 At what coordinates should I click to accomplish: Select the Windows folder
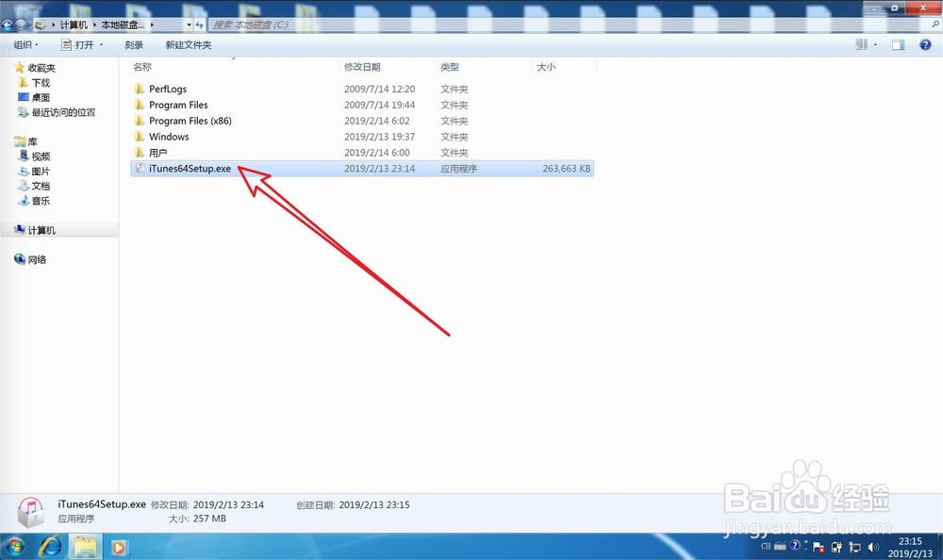coord(169,137)
